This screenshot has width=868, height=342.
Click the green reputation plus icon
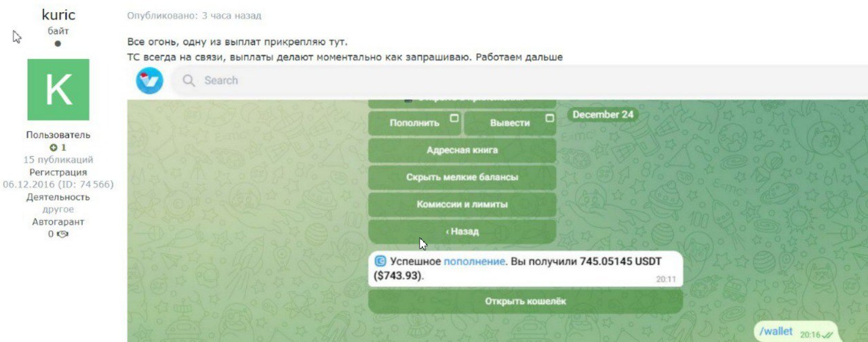(54, 148)
